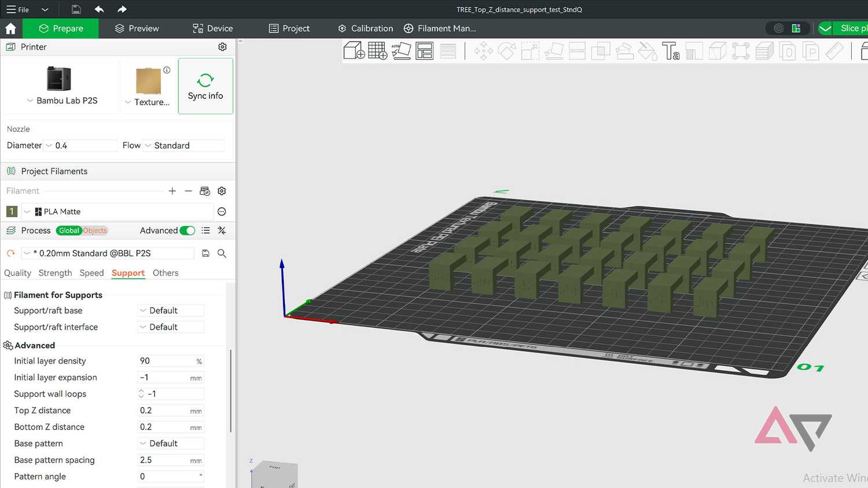Select the Measure ruler tool

(834, 51)
